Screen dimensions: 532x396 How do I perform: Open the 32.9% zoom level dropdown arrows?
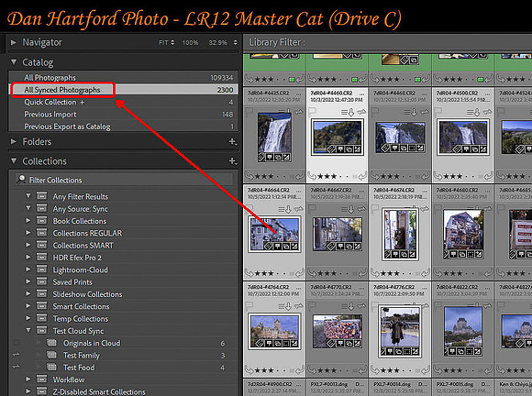[x=235, y=43]
